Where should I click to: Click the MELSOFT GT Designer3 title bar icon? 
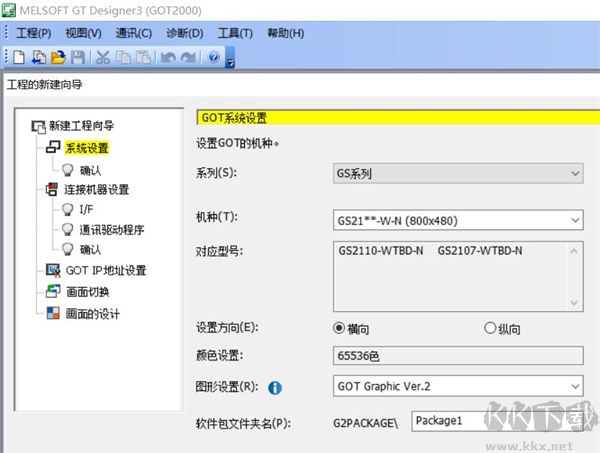(x=8, y=10)
